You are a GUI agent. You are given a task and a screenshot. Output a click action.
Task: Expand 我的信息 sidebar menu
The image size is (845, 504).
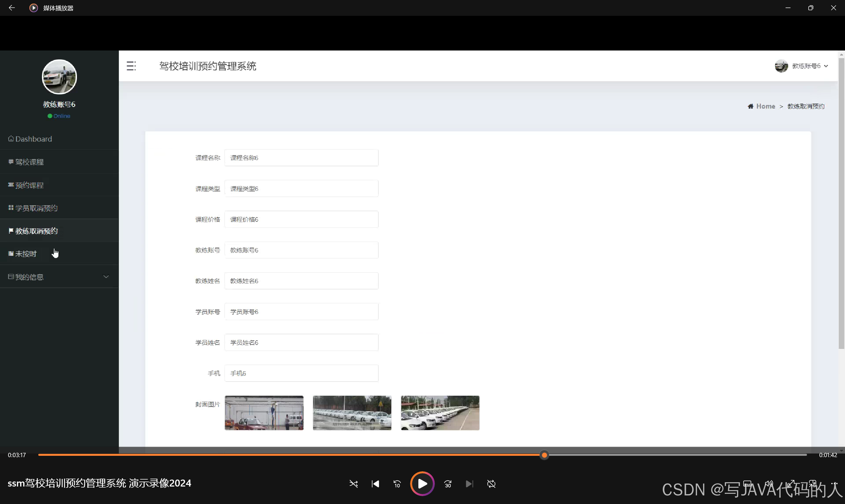[x=59, y=277]
